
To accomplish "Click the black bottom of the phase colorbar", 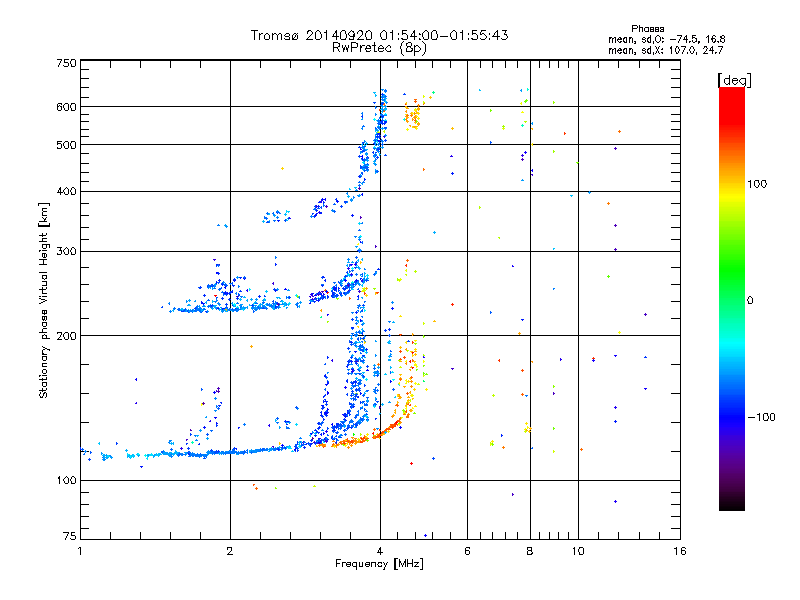I will coord(732,503).
